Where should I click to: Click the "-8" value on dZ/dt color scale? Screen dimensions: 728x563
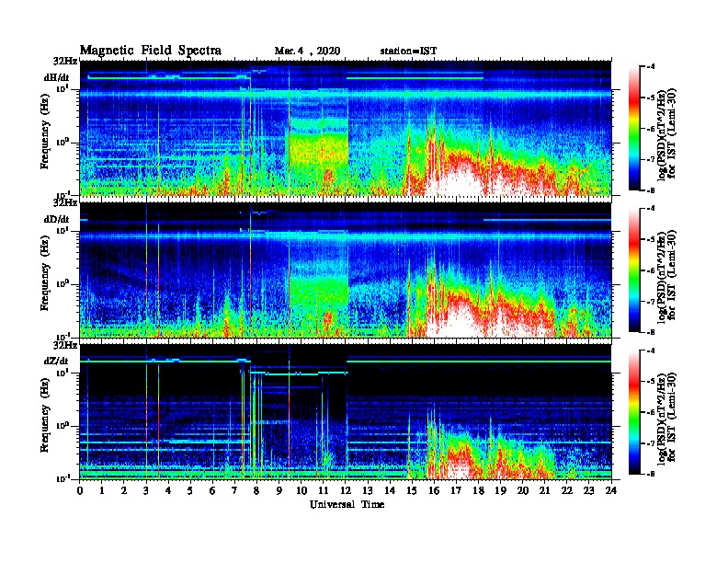pyautogui.click(x=652, y=474)
